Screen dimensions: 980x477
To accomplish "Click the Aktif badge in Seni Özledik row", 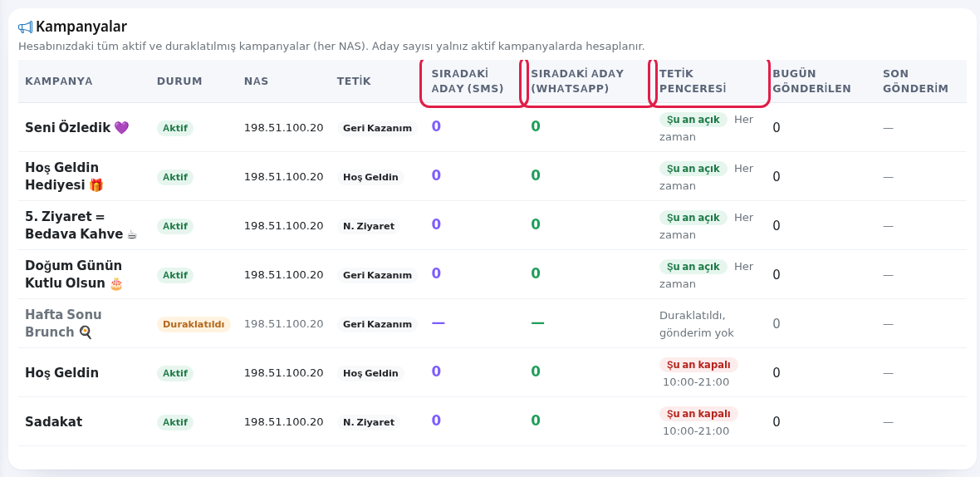I will (x=175, y=128).
